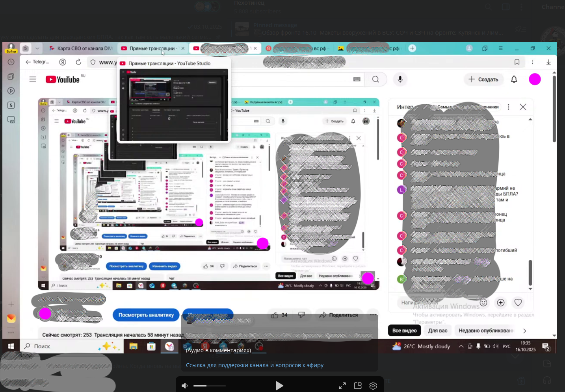The image size is (565, 392).
Task: Select the Все видео chip
Action: pyautogui.click(x=404, y=331)
